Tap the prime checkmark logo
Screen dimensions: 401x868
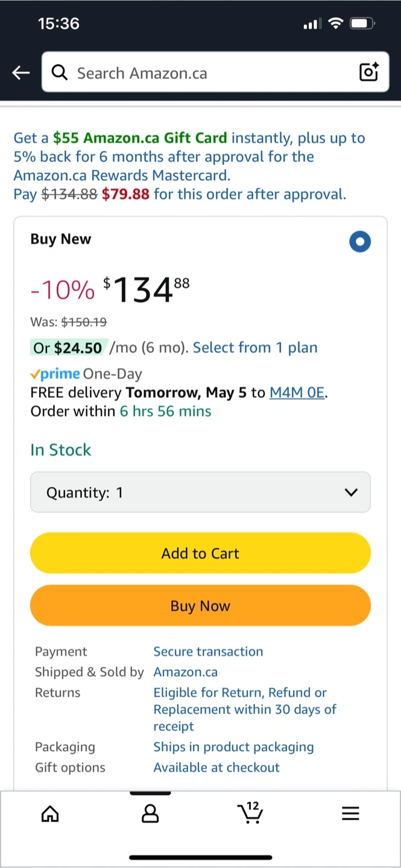coord(55,374)
